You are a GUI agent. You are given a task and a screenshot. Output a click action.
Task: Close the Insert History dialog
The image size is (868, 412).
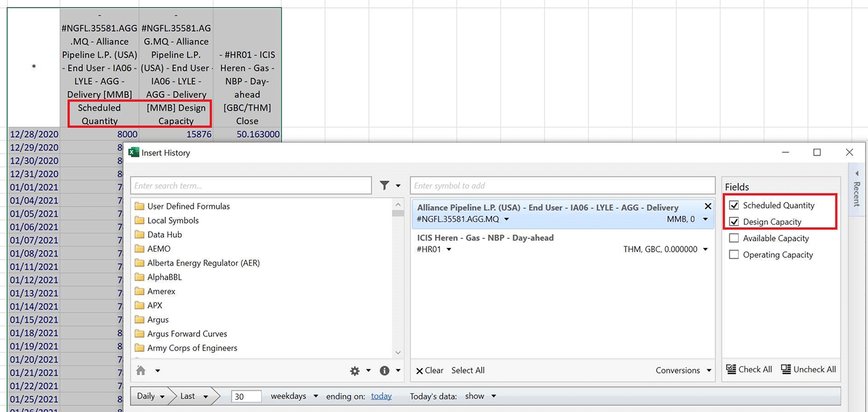(849, 152)
